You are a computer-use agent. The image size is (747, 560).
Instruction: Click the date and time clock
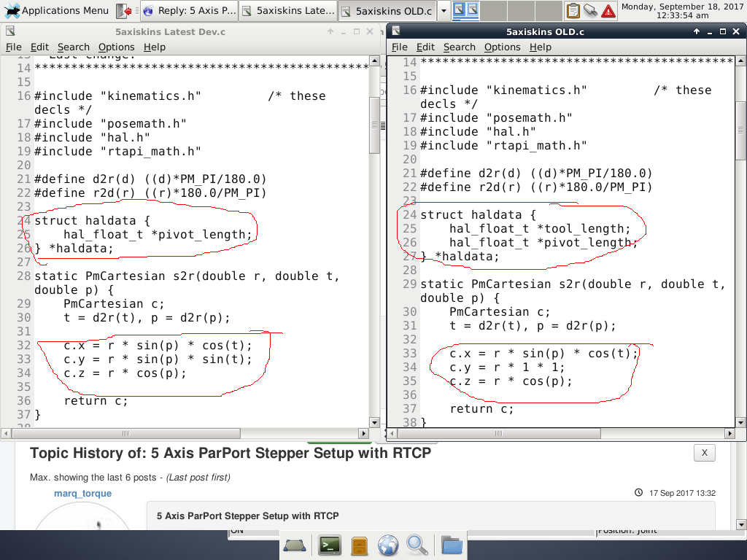[x=682, y=10]
